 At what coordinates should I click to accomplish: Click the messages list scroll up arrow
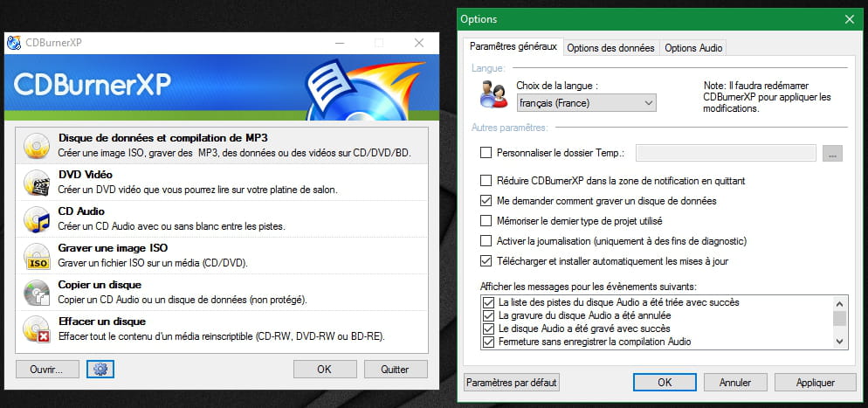(x=840, y=304)
